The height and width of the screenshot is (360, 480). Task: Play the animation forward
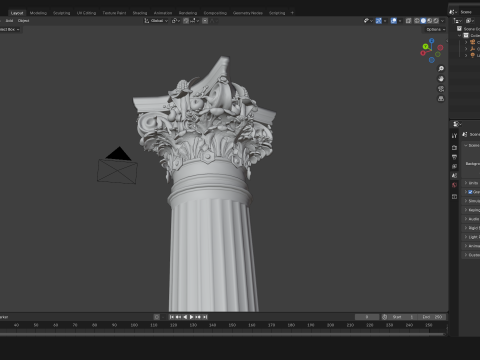click(191, 317)
